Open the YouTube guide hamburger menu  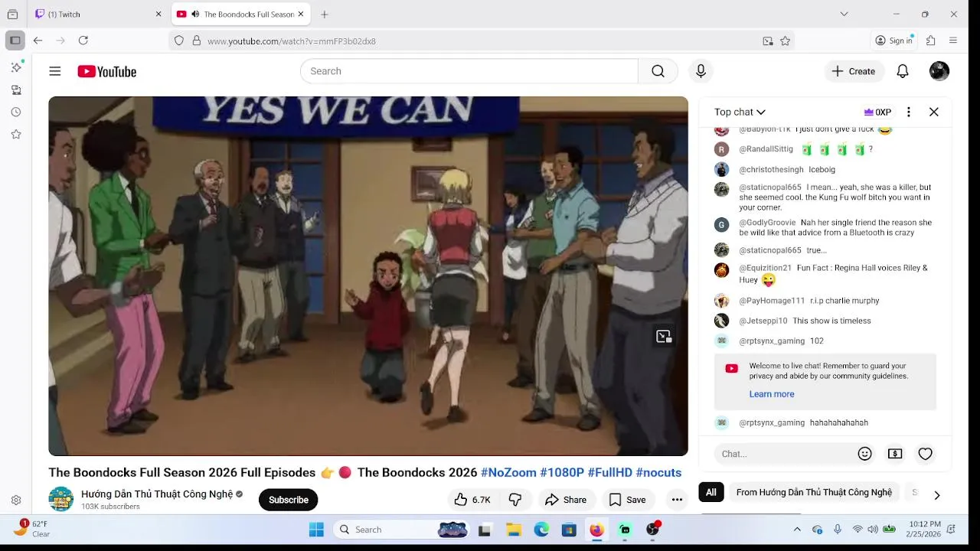55,71
